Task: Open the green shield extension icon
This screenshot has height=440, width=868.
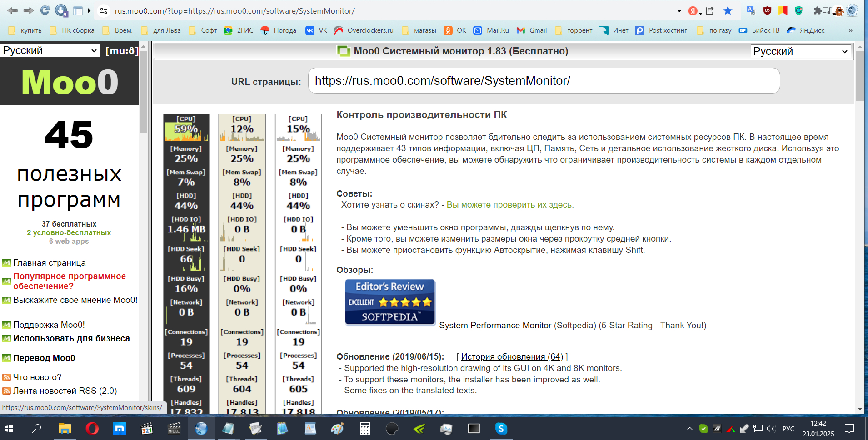Action: pos(798,10)
